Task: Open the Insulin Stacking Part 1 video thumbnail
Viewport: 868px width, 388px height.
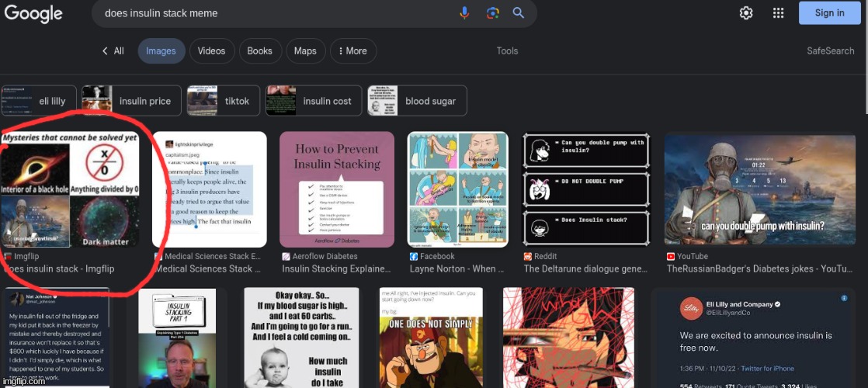Action: point(178,338)
